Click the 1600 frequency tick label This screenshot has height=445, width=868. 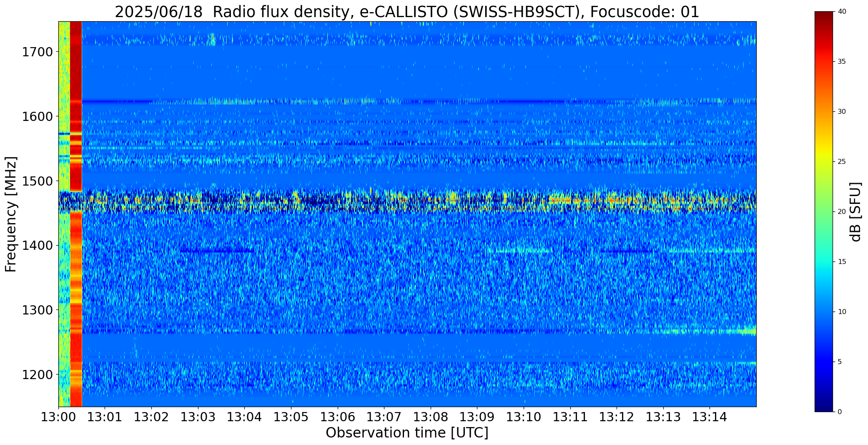[38, 117]
